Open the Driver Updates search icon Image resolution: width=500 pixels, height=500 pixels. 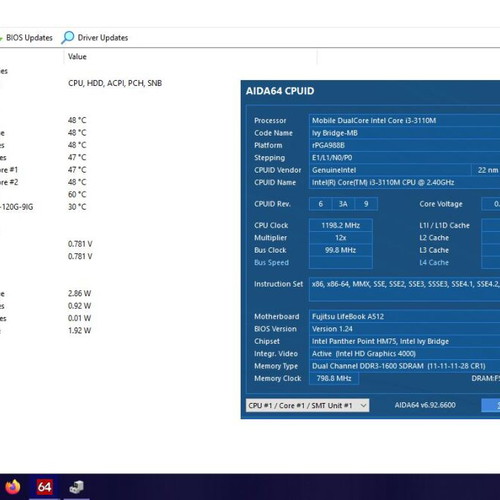[x=68, y=38]
